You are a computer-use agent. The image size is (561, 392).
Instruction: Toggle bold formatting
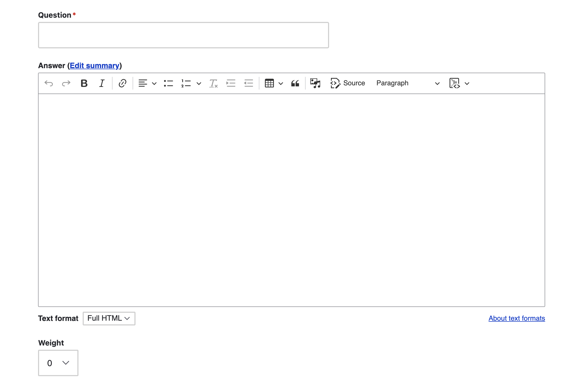click(84, 83)
